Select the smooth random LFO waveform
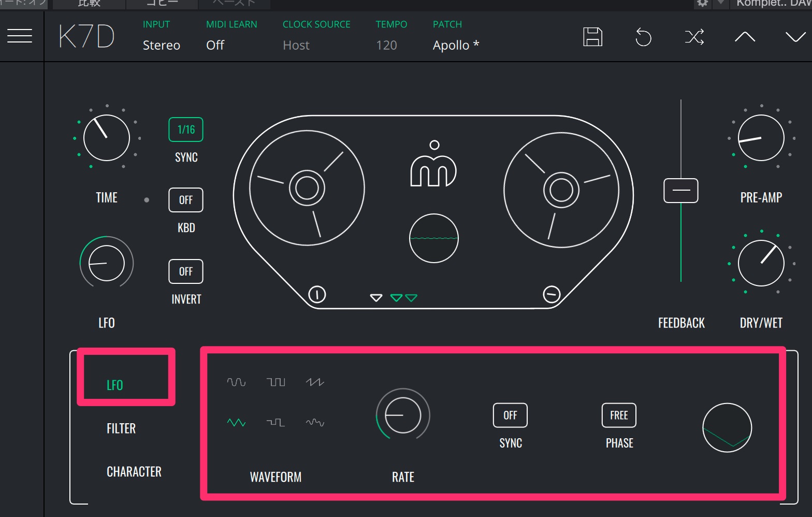The height and width of the screenshot is (517, 812). [315, 423]
